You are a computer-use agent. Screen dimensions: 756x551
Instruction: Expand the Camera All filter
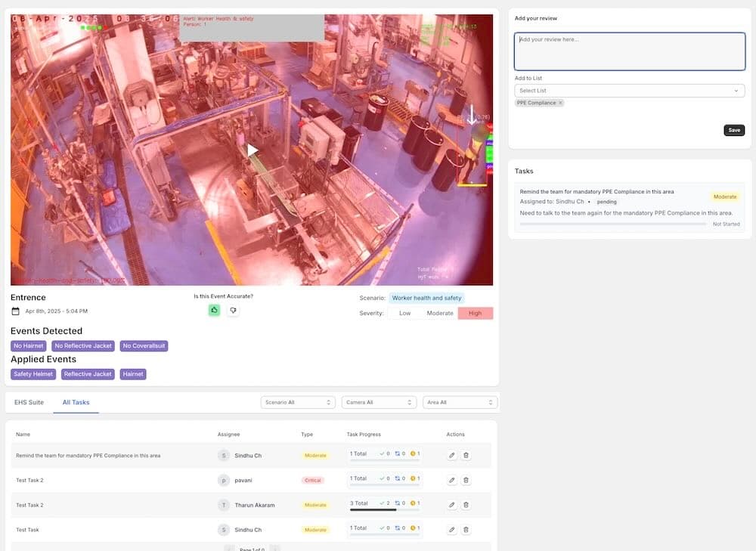click(x=379, y=402)
